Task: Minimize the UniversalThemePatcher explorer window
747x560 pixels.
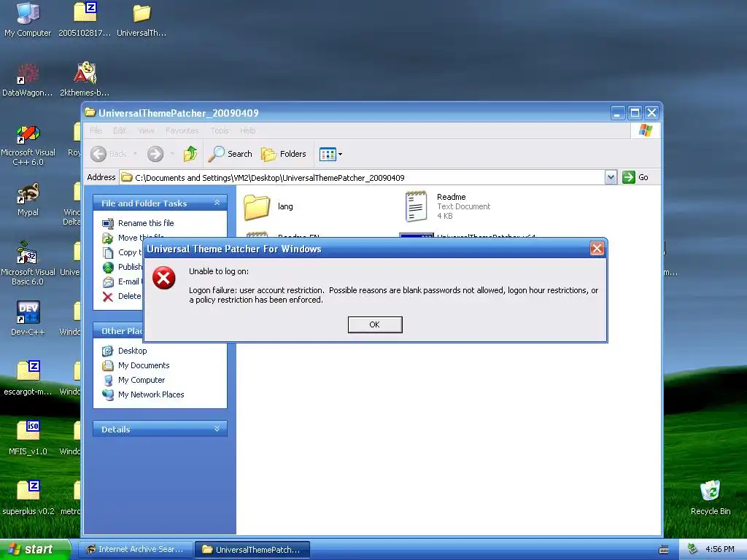Action: click(x=618, y=113)
